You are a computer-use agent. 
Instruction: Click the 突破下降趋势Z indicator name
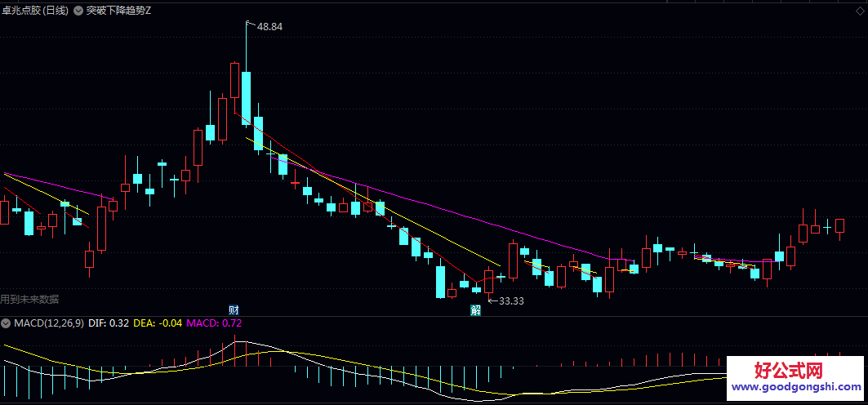(118, 11)
